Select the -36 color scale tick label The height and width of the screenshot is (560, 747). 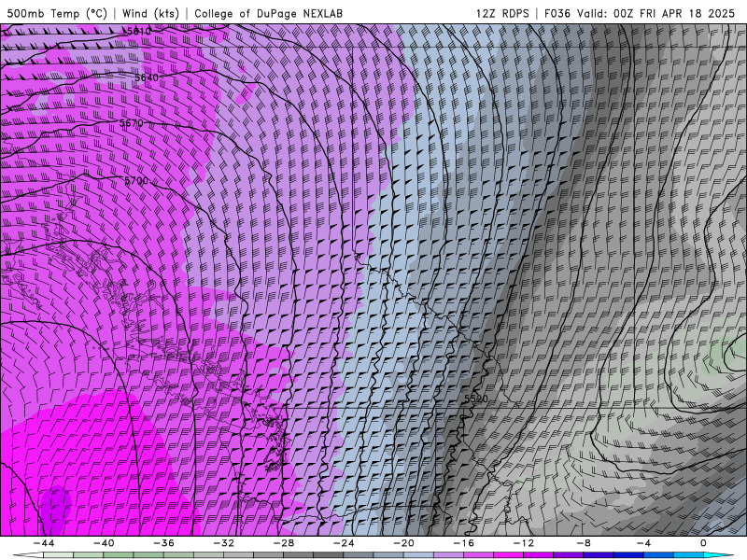[164, 543]
